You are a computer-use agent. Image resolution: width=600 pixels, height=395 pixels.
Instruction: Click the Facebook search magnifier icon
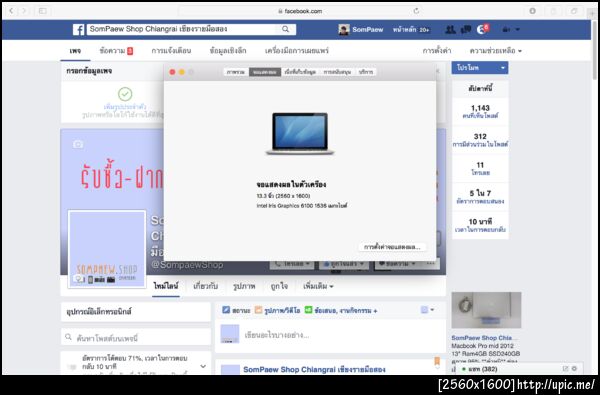coord(285,29)
